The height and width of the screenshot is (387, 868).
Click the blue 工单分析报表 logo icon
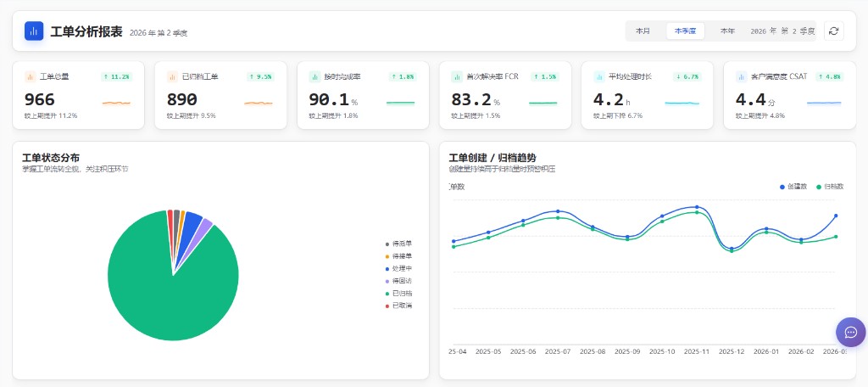(x=34, y=31)
